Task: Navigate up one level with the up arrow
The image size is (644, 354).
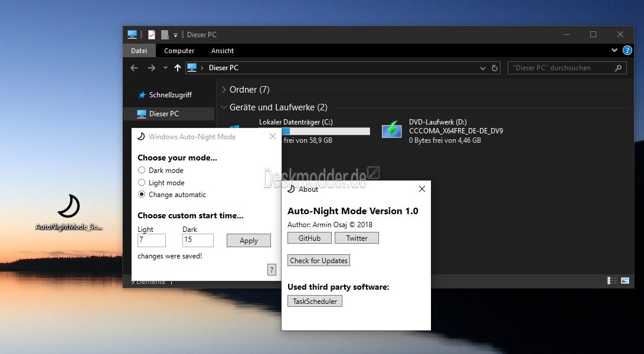Action: pos(178,68)
